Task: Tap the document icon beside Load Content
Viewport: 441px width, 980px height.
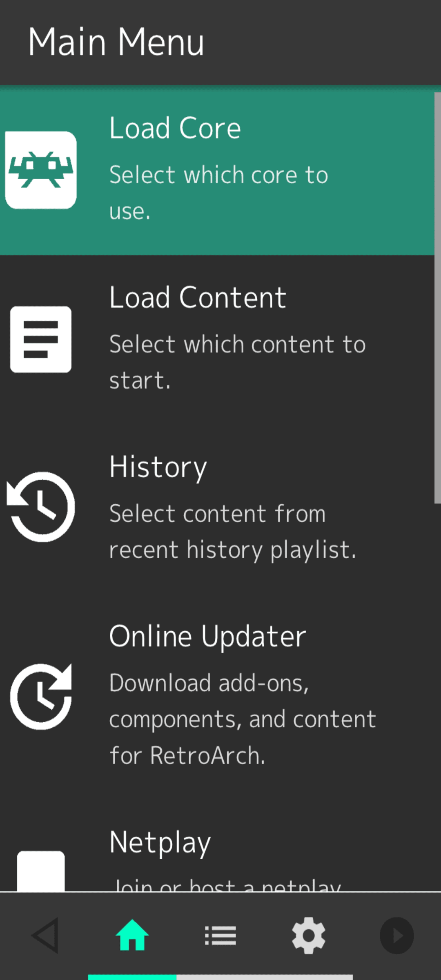Action: point(41,339)
